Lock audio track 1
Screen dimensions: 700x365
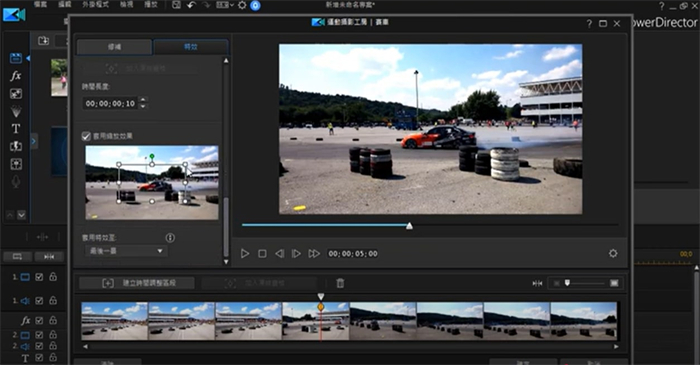53,300
